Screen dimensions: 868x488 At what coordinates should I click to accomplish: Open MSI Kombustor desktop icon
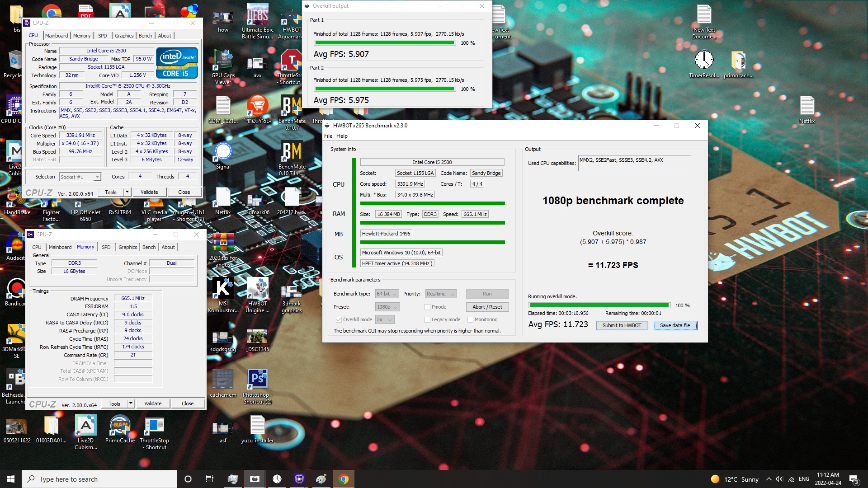click(223, 295)
